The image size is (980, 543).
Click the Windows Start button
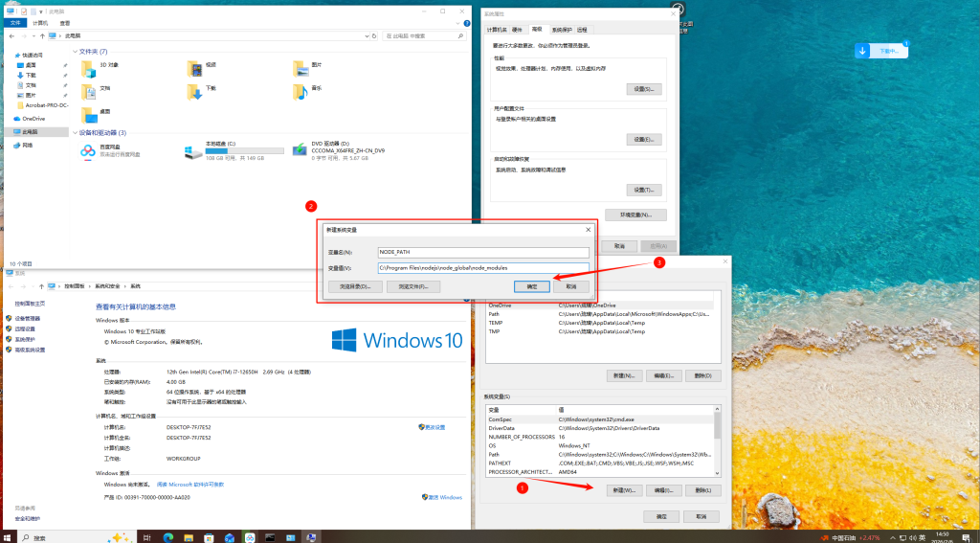click(7, 537)
